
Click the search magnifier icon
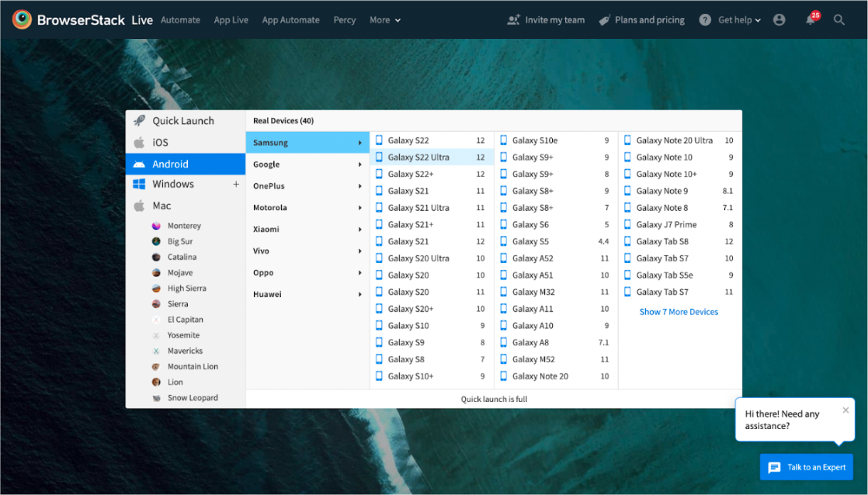tap(839, 20)
